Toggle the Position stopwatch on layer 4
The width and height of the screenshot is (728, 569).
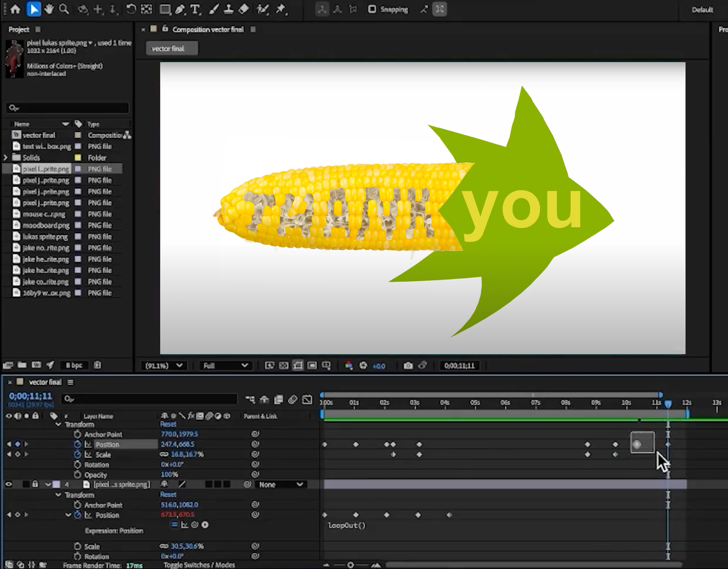pos(77,515)
